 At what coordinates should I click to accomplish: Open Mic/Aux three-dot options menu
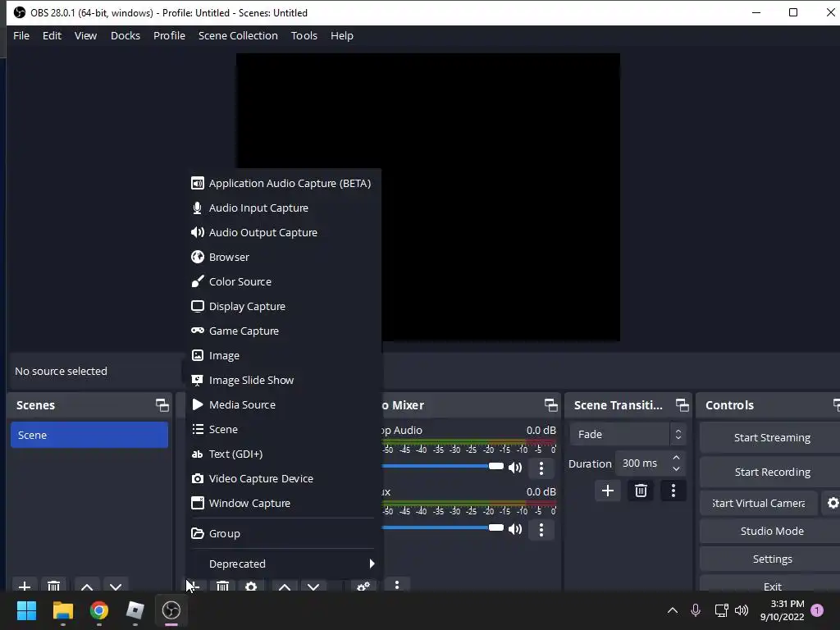pyautogui.click(x=541, y=530)
